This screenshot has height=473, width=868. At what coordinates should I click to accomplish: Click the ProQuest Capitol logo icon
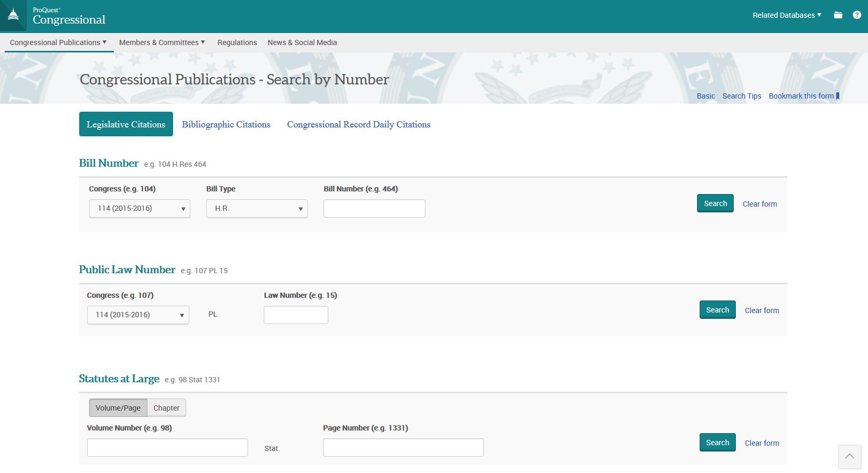pos(13,15)
